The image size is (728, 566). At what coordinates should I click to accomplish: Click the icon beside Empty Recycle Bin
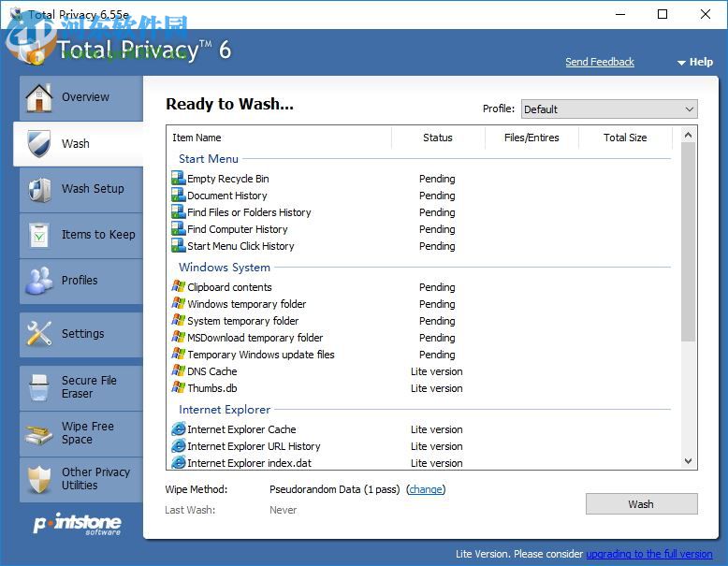pos(179,179)
